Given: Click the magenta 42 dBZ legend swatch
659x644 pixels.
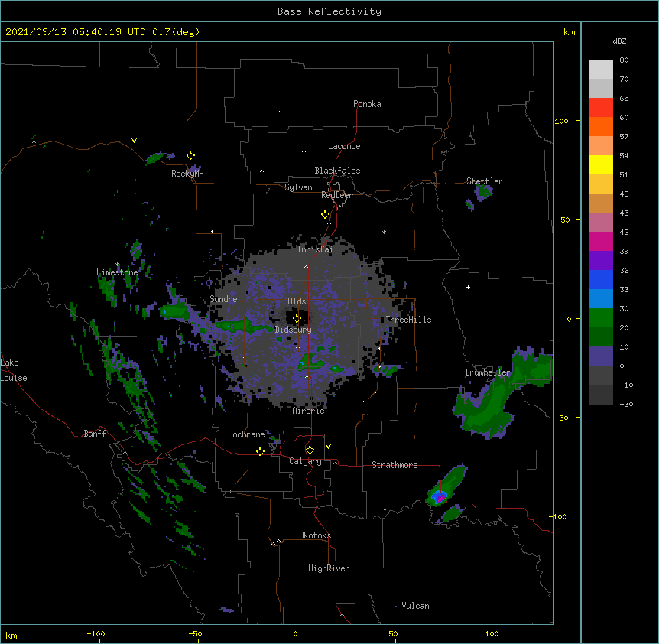Looking at the screenshot, I should pyautogui.click(x=601, y=241).
